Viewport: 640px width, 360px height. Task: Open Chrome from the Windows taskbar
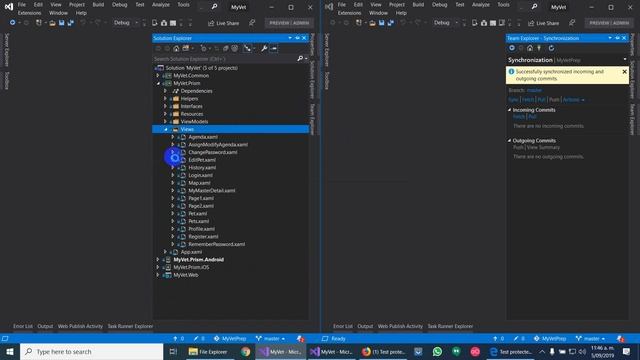tap(245, 351)
